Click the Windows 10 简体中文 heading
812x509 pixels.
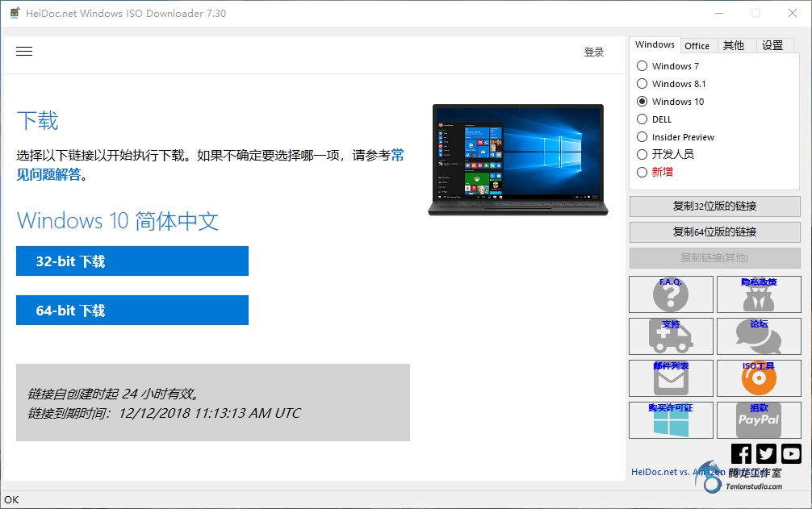[x=118, y=221]
